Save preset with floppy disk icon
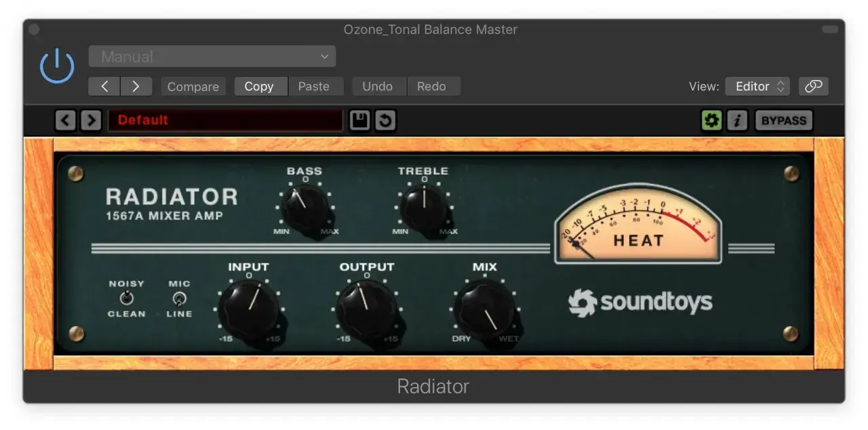Screen dimensions: 868x430 [x=359, y=121]
